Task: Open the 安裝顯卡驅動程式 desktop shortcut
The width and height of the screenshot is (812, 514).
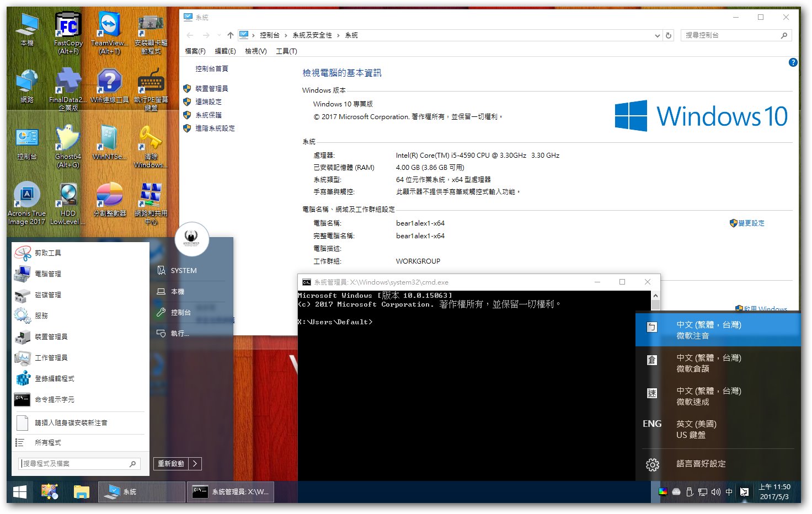Action: (151, 33)
